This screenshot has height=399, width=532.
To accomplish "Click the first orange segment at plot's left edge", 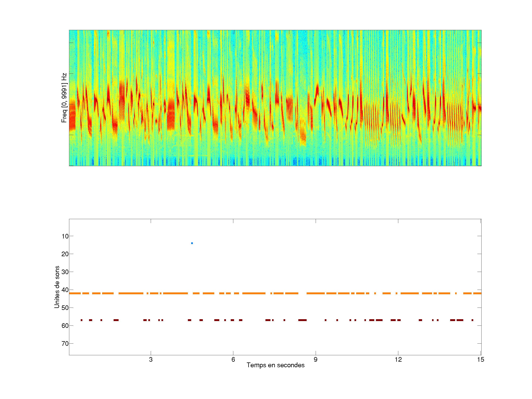I will click(x=75, y=293).
